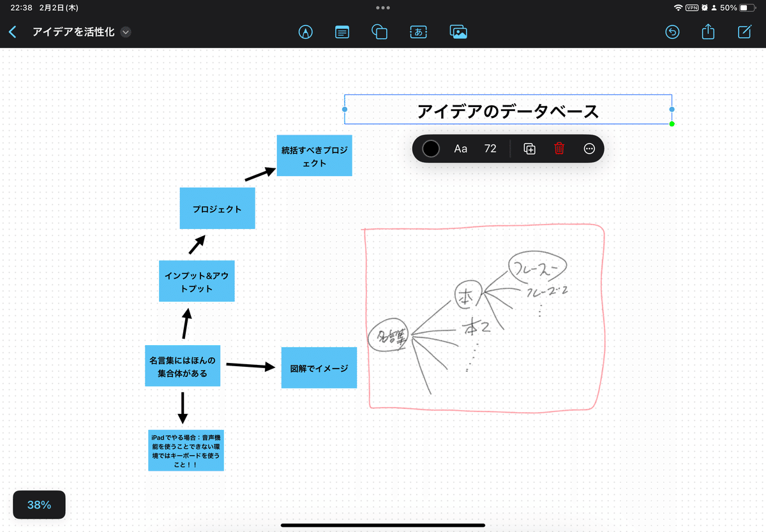Open text style options via the Aa control

coord(461,148)
